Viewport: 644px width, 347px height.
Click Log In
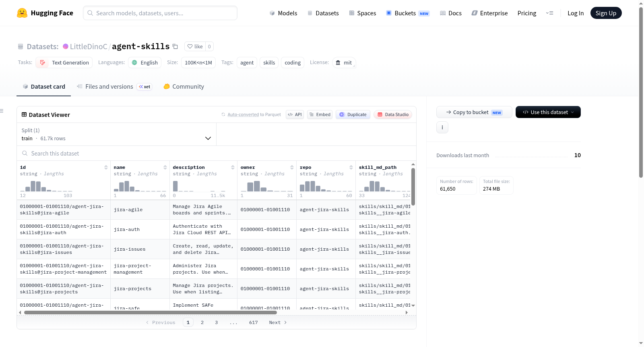(576, 13)
